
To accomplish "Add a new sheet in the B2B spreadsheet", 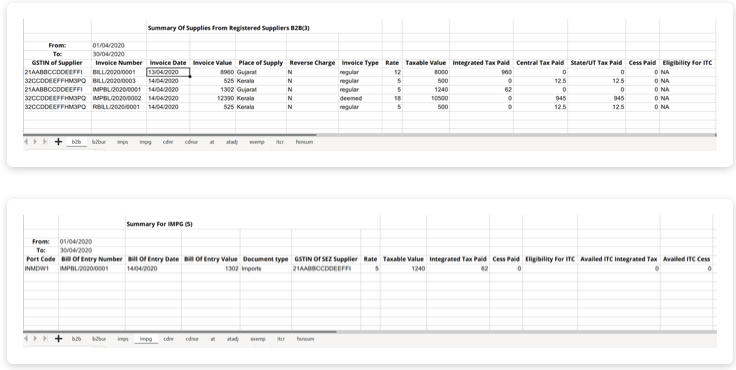I will click(x=58, y=141).
